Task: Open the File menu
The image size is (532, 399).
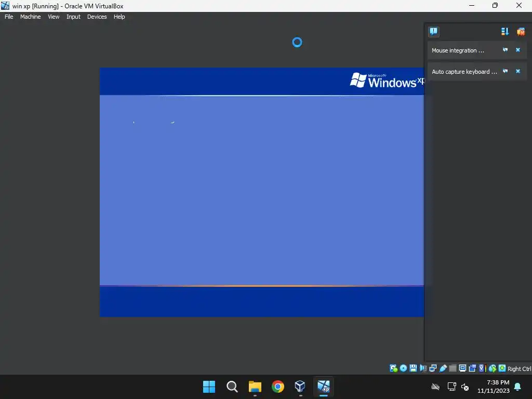Action: click(x=9, y=17)
